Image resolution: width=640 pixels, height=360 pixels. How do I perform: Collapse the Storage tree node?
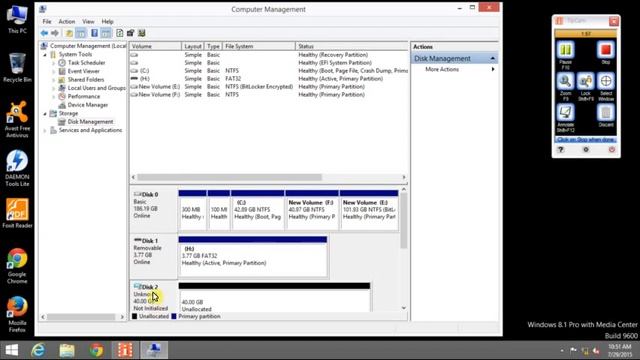point(45,113)
